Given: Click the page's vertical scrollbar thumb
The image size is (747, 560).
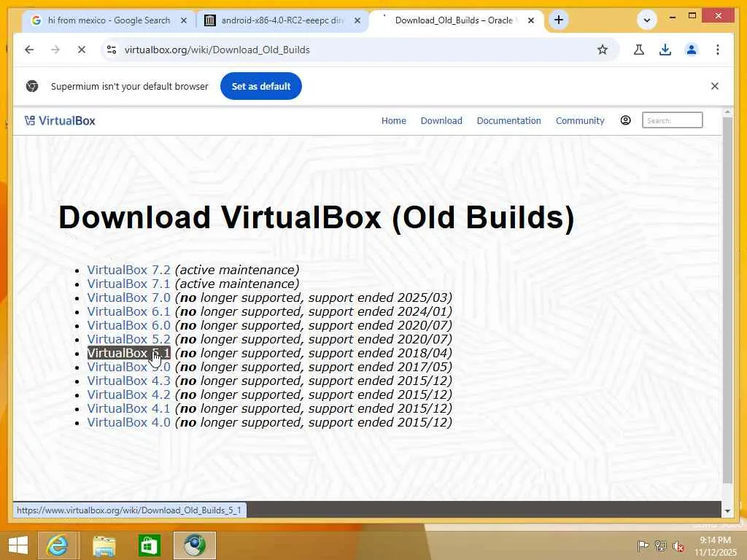Looking at the screenshot, I should point(727,300).
